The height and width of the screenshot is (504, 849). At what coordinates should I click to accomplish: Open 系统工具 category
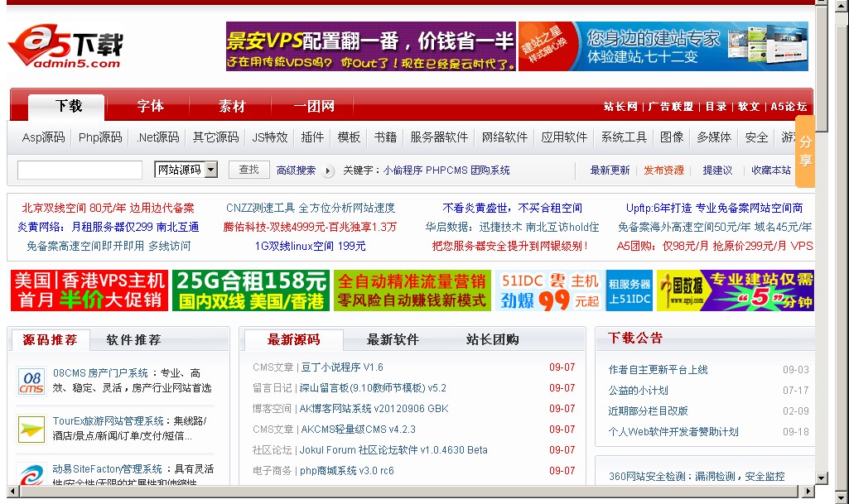pos(624,137)
